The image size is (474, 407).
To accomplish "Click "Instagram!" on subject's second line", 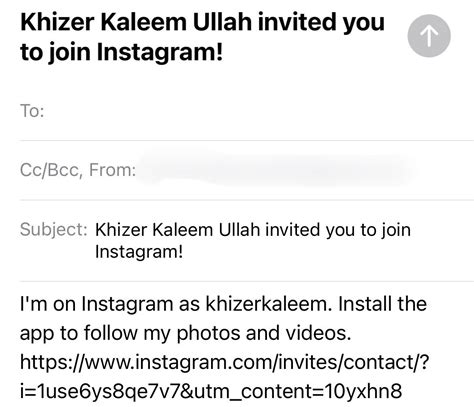I will [x=139, y=251].
